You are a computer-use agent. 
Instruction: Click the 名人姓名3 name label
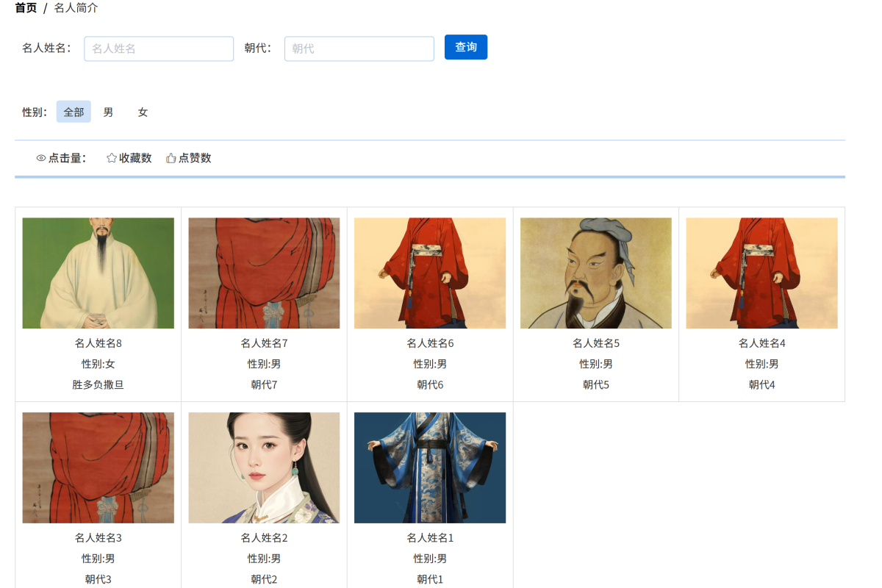(x=98, y=537)
